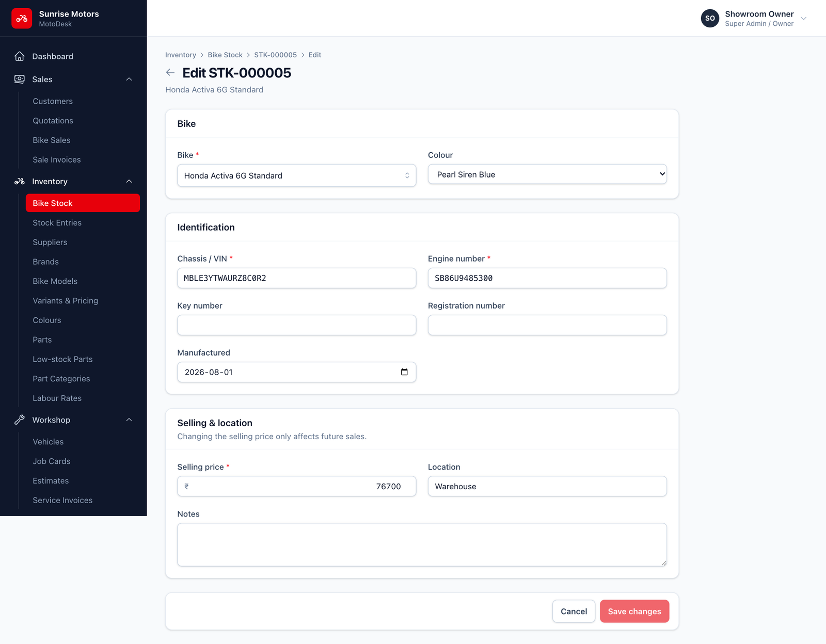The image size is (826, 644).
Task: Open Estimates in the sidebar
Action: click(51, 481)
